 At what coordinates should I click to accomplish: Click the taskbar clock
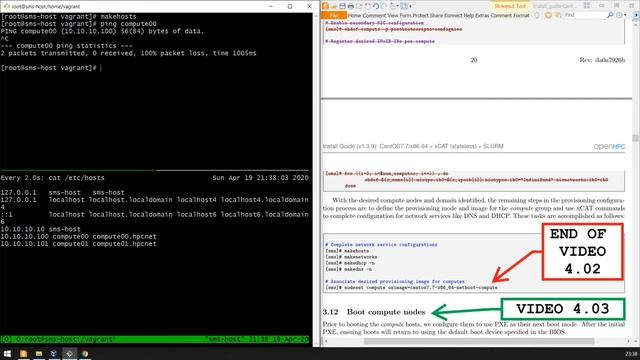(x=631, y=354)
